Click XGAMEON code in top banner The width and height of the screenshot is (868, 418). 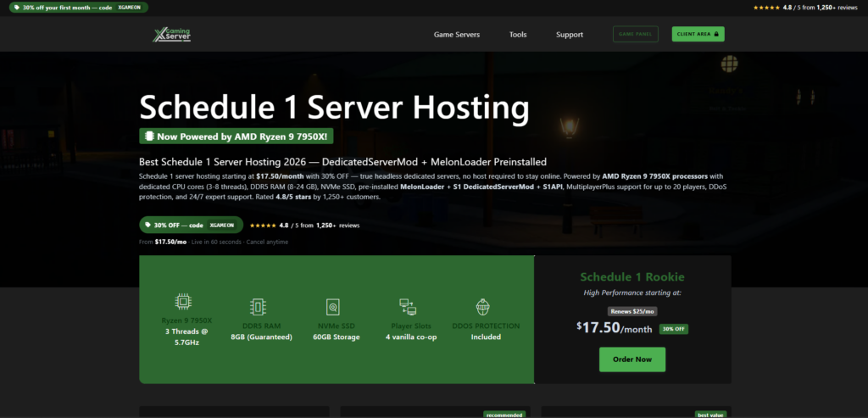click(130, 8)
